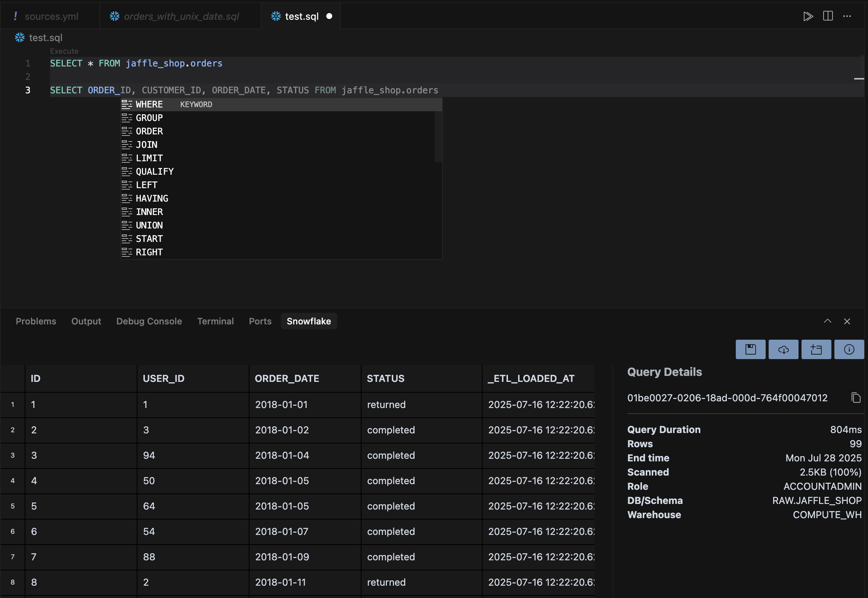The image size is (868, 598).
Task: Click the test.sql breadcrumb label
Action: [46, 37]
